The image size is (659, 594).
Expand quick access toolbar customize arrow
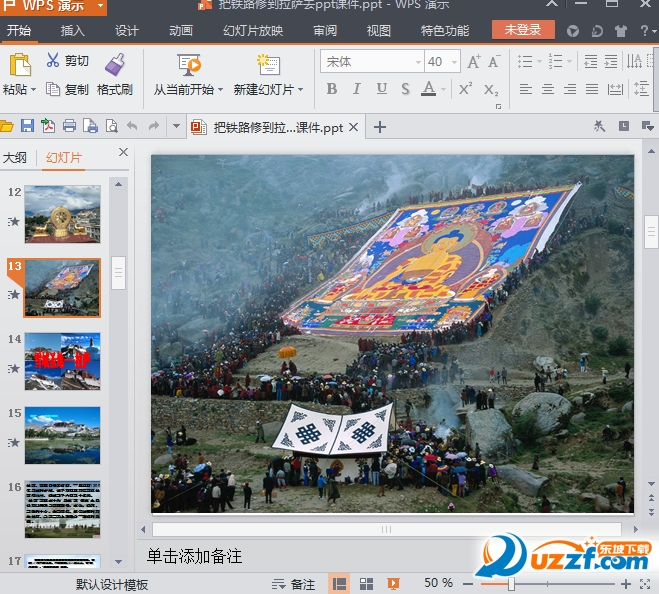(177, 126)
